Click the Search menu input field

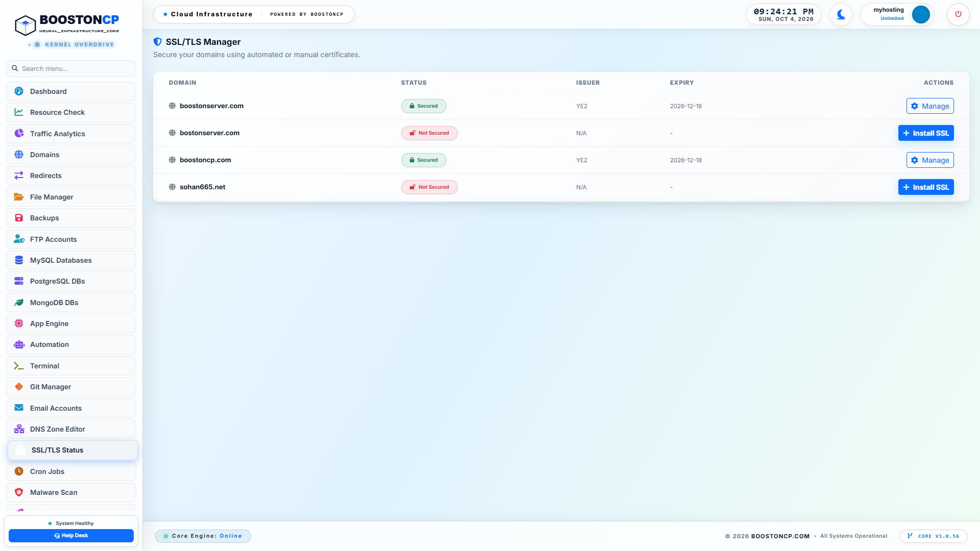pyautogui.click(x=71, y=68)
